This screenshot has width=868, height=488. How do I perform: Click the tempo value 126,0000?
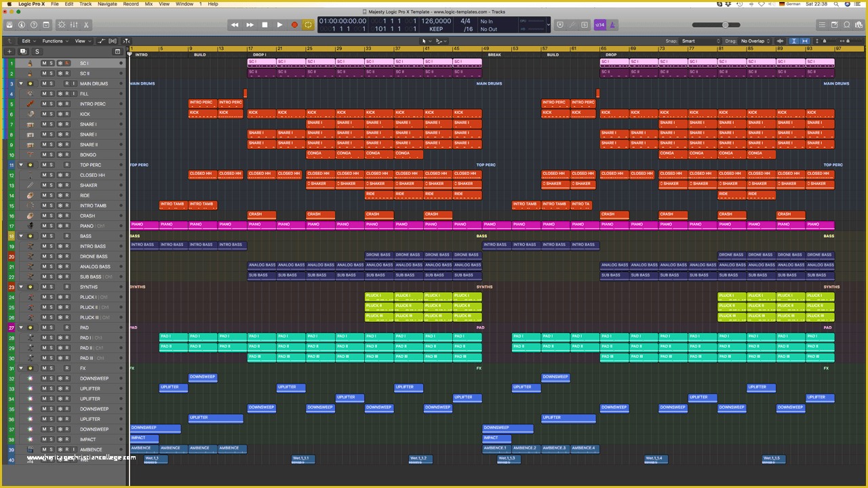(x=436, y=21)
